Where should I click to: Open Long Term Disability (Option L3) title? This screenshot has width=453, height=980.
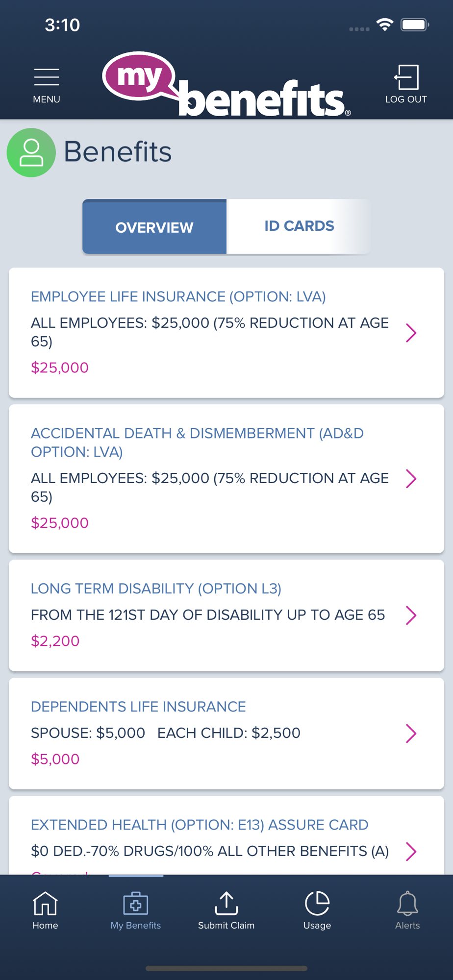(156, 588)
